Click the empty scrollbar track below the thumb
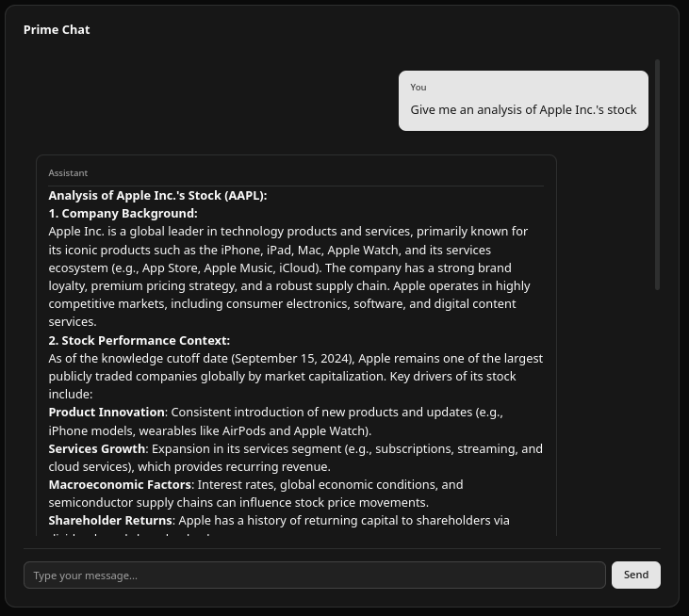689x616 pixels. coord(657,413)
